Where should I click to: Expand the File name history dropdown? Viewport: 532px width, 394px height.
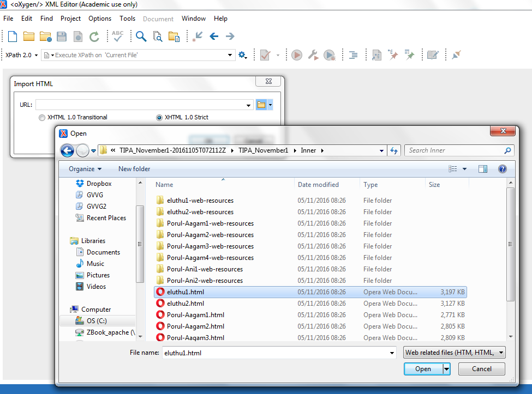tap(392, 353)
